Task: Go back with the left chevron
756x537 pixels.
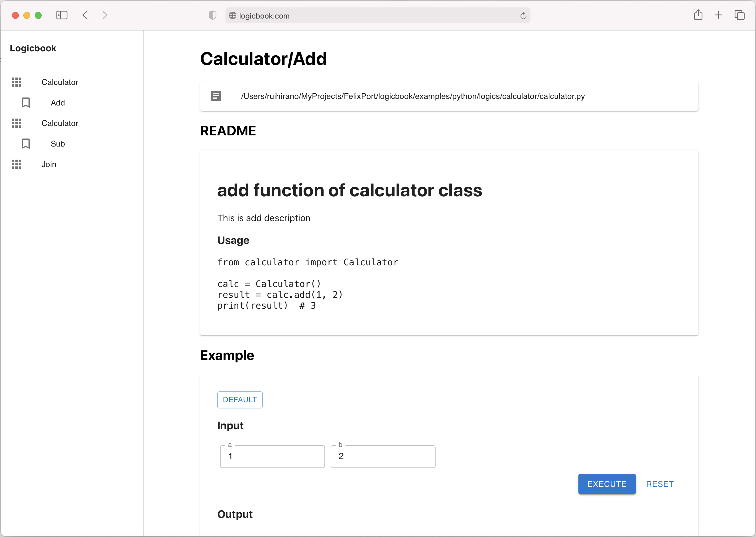Action: 85,15
